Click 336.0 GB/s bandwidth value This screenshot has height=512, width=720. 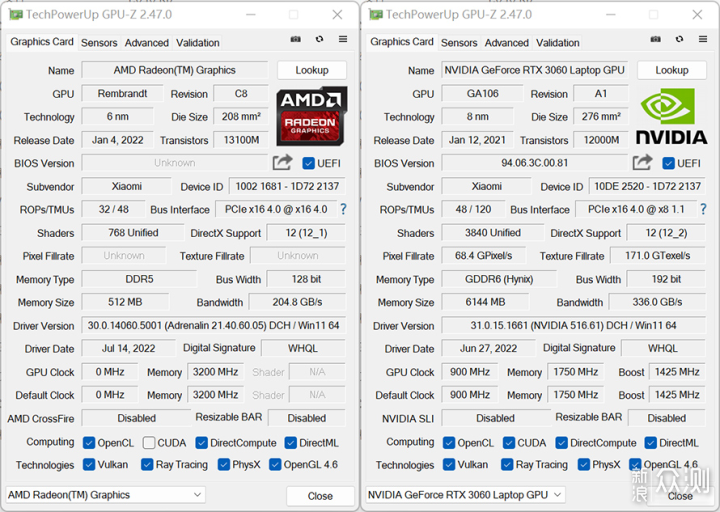pos(657,302)
